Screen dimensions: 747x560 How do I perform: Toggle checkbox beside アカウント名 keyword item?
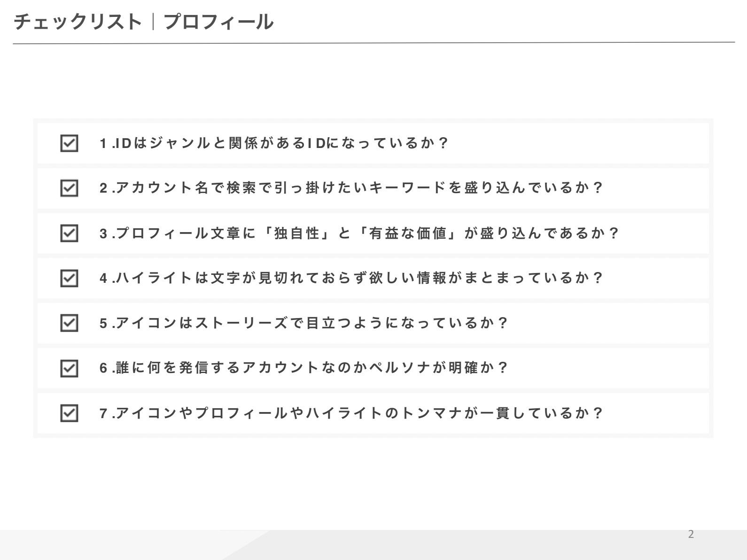[x=69, y=188]
